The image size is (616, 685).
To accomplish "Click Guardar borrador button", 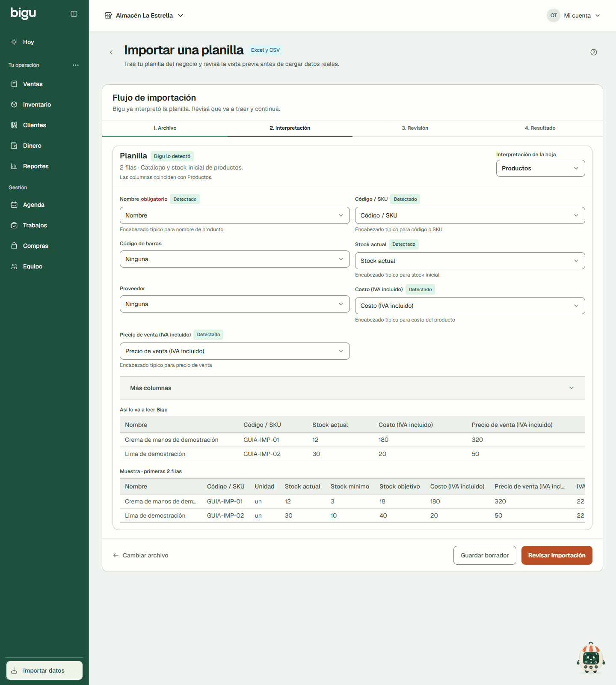I will [x=485, y=555].
